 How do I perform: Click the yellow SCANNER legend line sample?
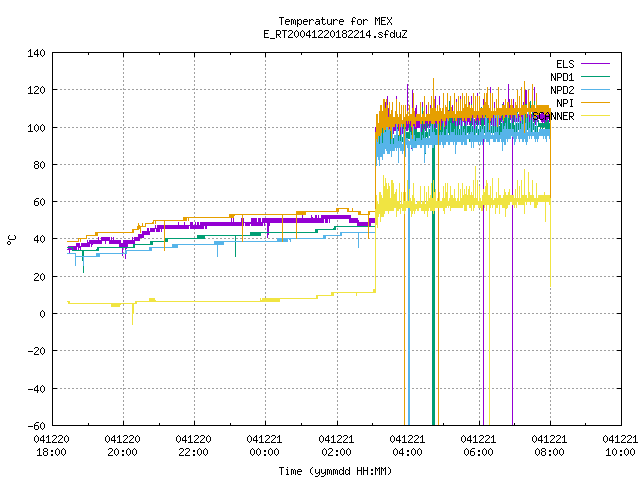coord(595,116)
